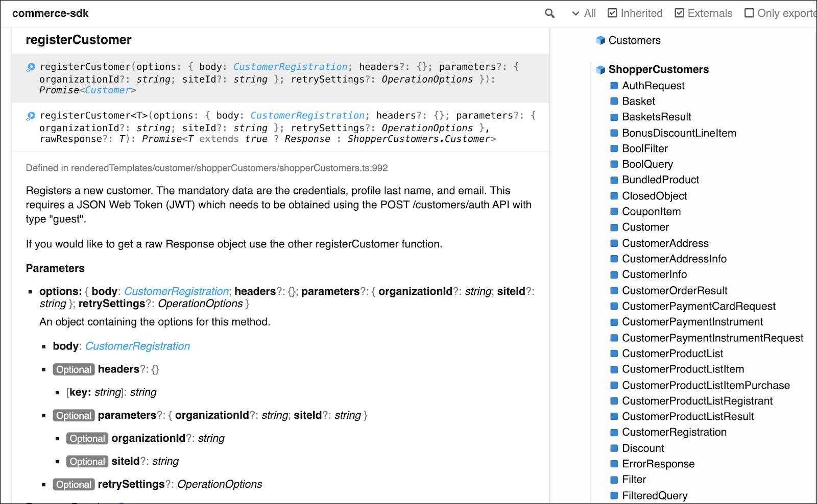
Task: Click the Parameters heading
Action: (55, 268)
